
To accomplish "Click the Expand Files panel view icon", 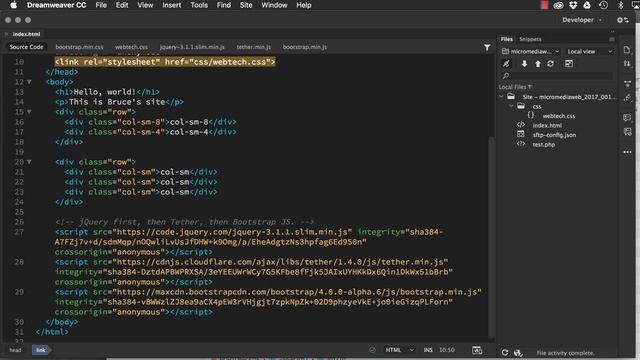I will coord(569,64).
